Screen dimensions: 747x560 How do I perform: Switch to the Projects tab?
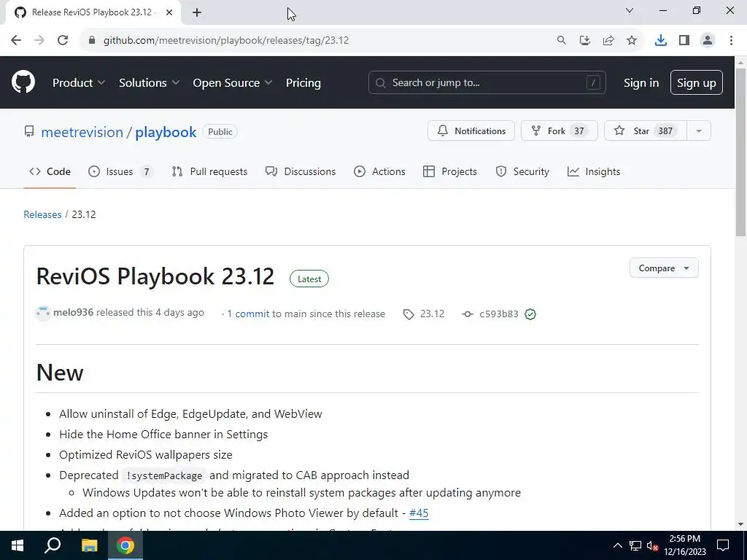click(x=450, y=171)
